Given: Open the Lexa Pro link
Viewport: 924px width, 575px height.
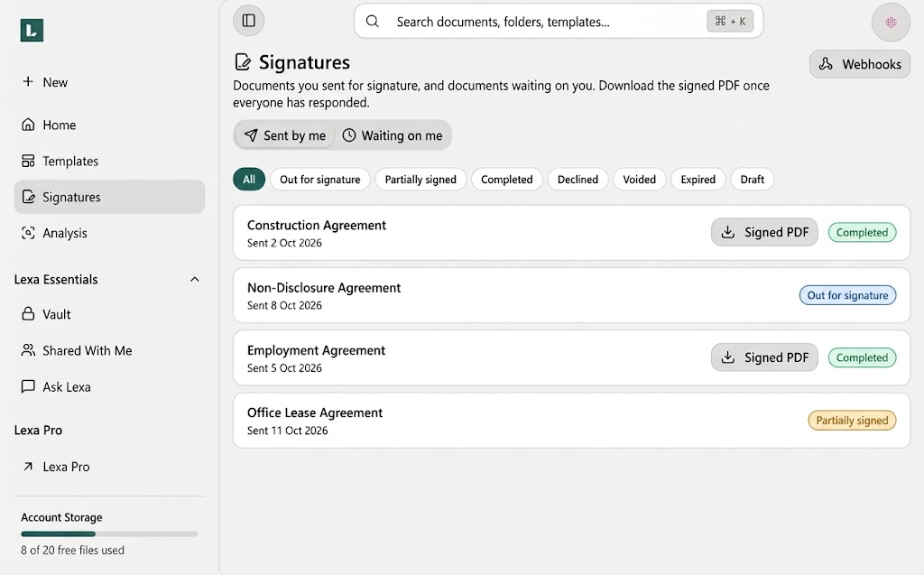Looking at the screenshot, I should coord(109,467).
